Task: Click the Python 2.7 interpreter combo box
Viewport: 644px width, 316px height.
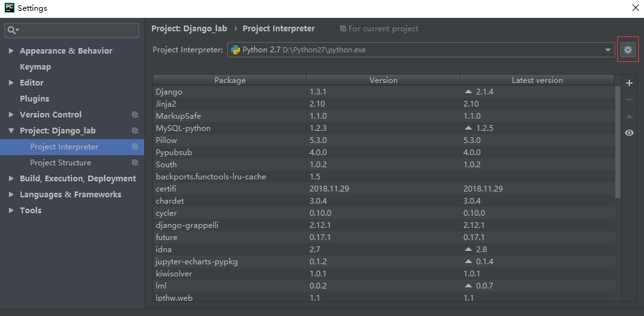Action: [421, 50]
